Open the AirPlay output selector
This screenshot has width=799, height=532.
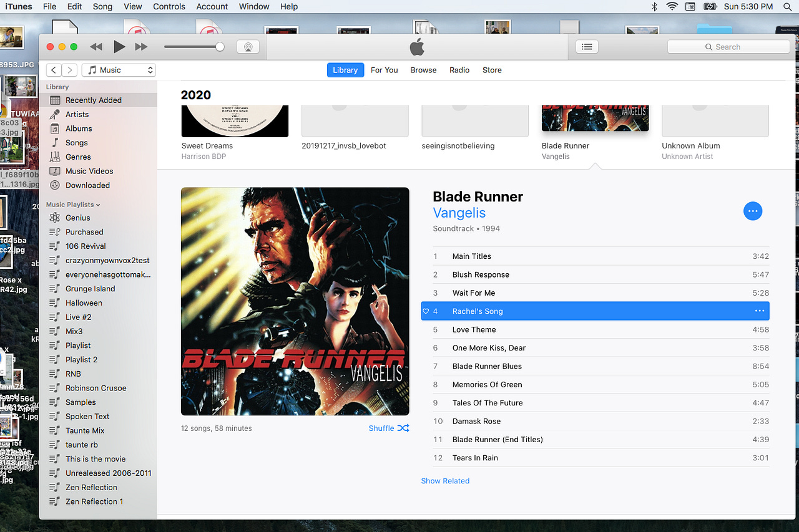(x=248, y=47)
